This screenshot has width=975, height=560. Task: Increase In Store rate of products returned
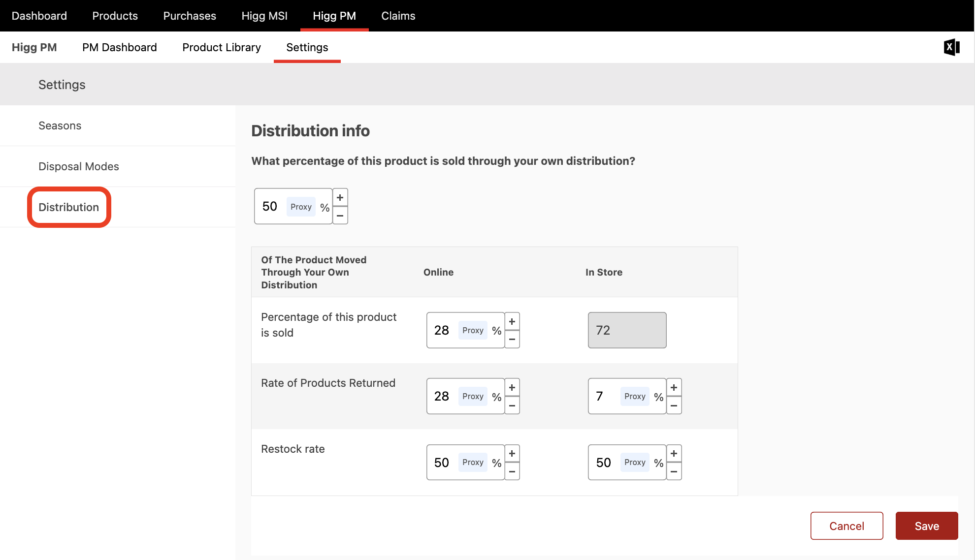coord(674,387)
